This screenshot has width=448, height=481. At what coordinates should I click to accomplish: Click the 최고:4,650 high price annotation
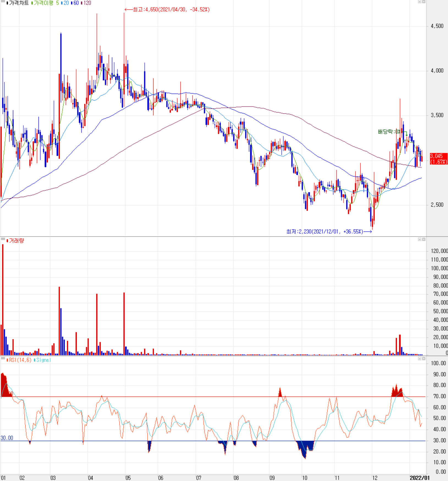coord(167,10)
